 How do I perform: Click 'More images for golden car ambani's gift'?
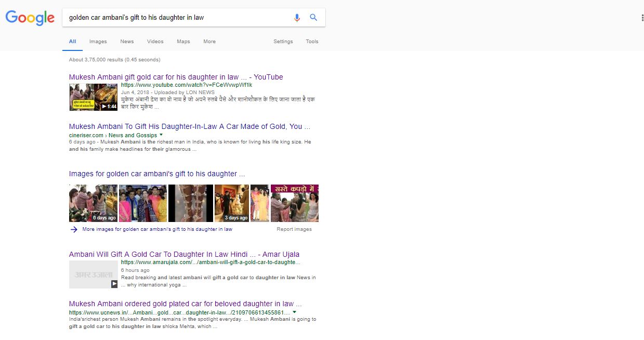[x=157, y=229]
